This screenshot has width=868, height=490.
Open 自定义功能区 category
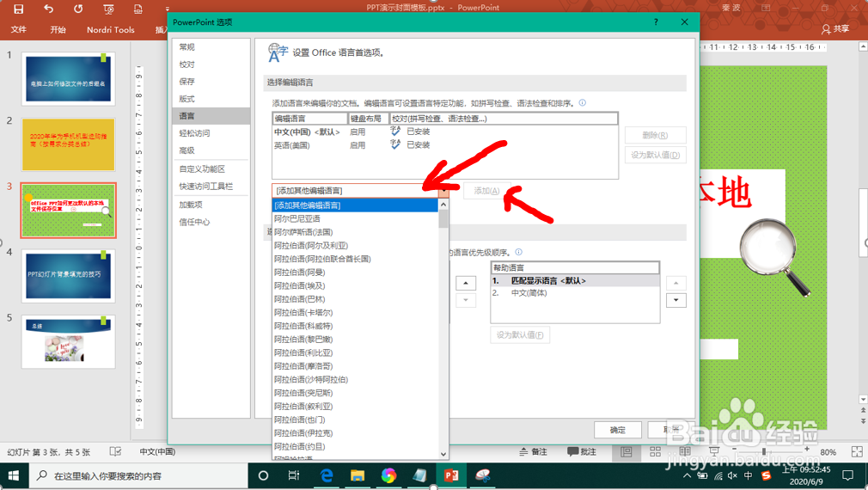coord(211,168)
